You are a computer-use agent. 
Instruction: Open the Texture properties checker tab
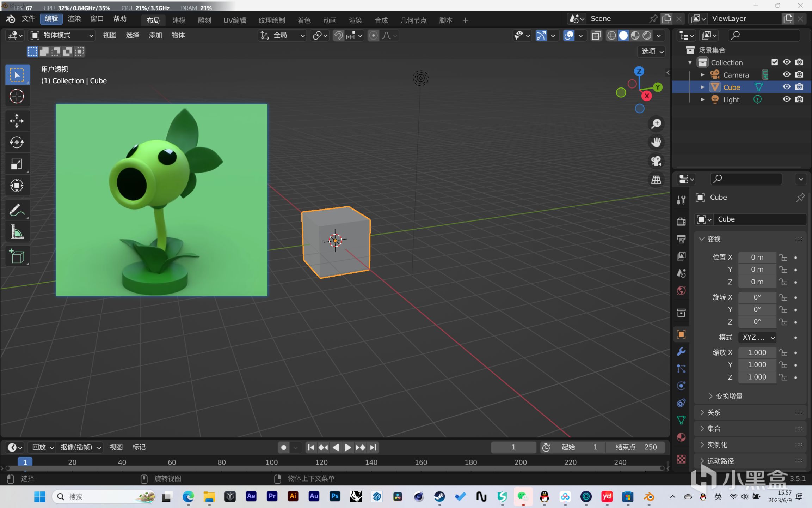[x=681, y=459]
